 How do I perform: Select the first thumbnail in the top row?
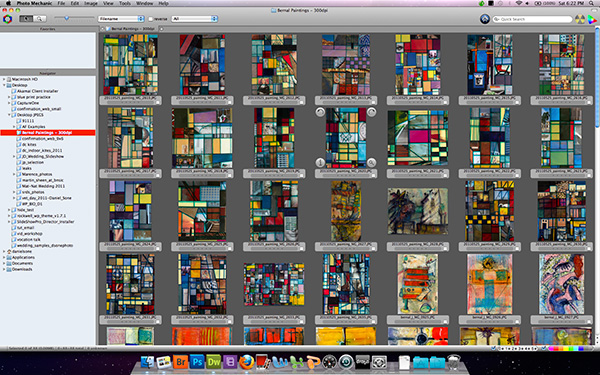tap(130, 65)
